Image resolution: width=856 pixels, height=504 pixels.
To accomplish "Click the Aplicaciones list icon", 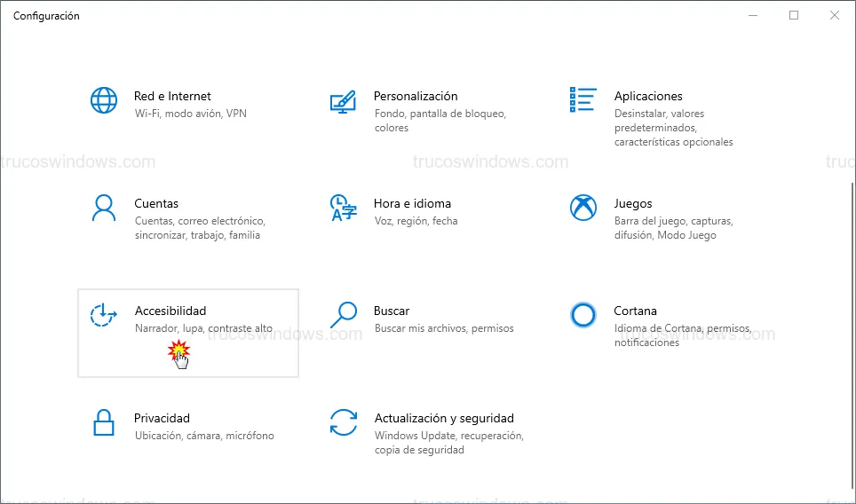I will tap(583, 100).
